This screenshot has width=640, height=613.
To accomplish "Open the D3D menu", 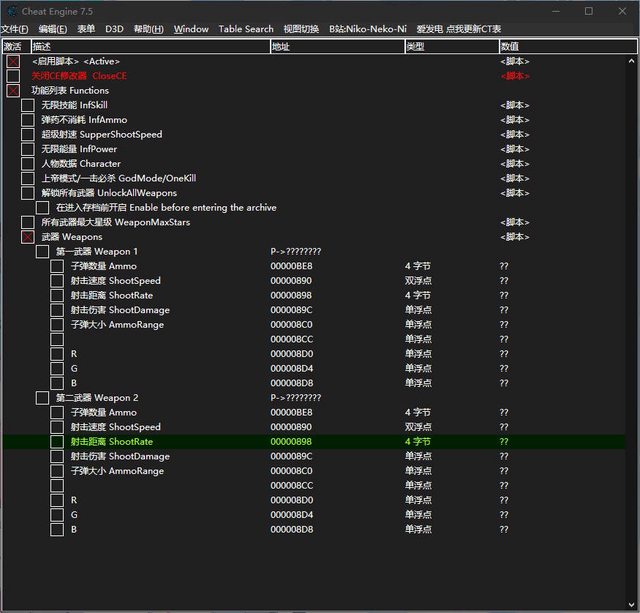I will [x=114, y=29].
